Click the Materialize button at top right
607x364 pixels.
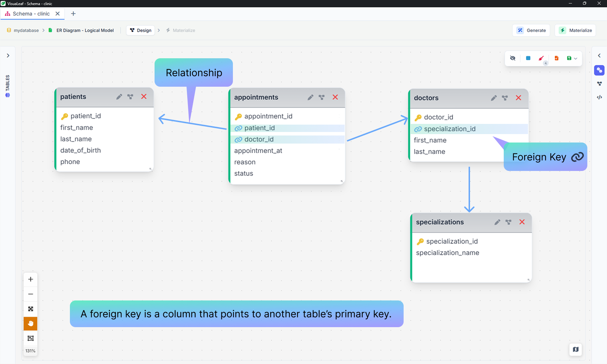pos(576,31)
